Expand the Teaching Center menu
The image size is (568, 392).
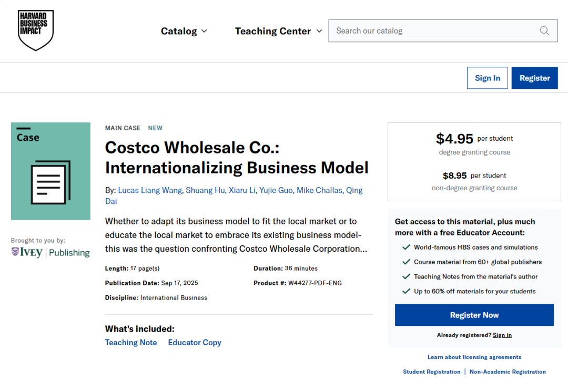tap(278, 31)
